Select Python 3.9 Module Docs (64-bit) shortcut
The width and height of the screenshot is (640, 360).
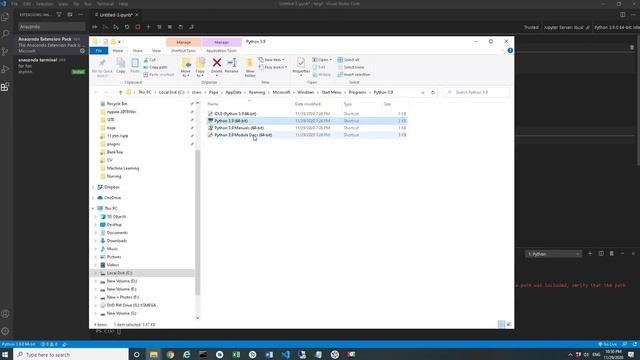pos(243,135)
